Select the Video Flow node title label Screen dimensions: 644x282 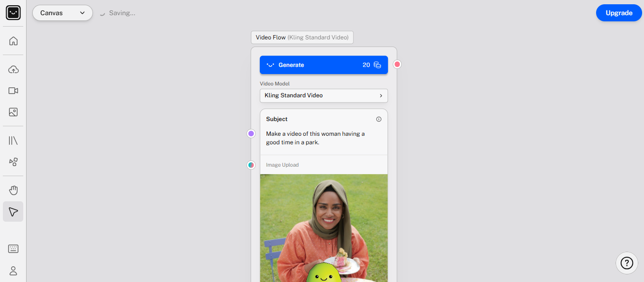click(302, 38)
